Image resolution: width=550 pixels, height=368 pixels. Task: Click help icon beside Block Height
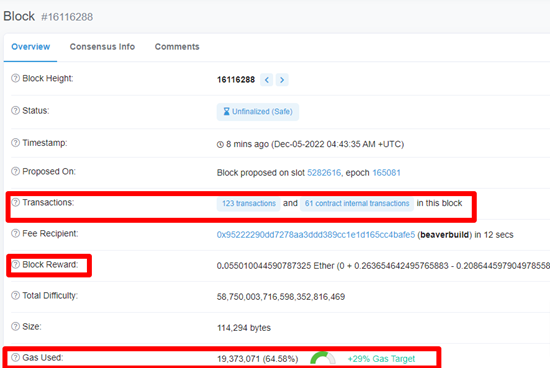15,78
